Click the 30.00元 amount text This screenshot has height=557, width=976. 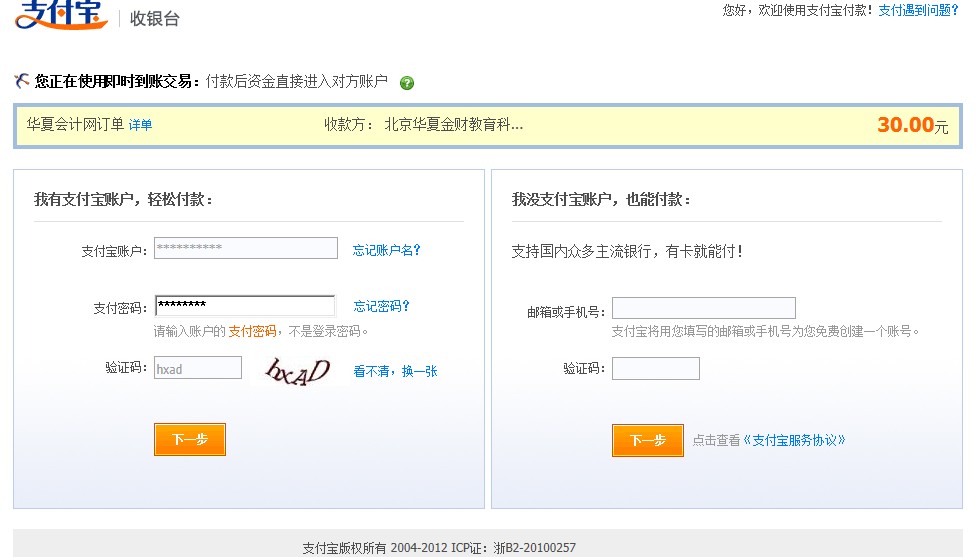click(913, 125)
